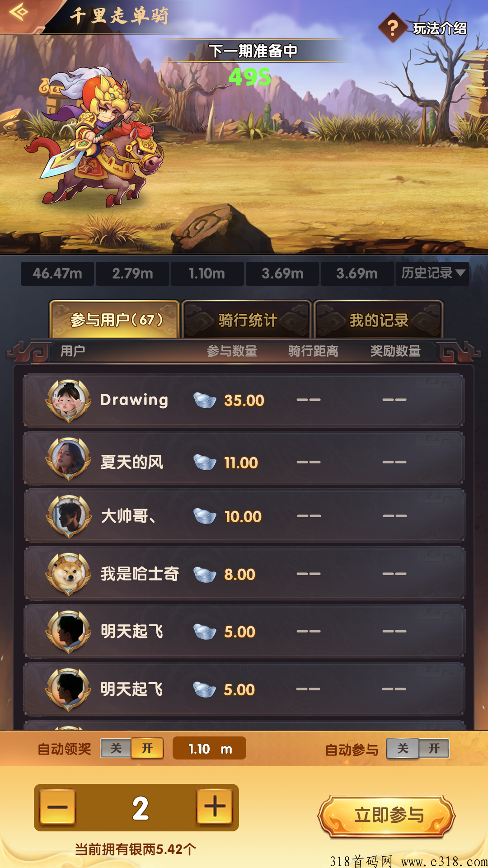Screen dimensions: 488x868
Task: Open the 我的记录 tab
Action: pyautogui.click(x=379, y=320)
